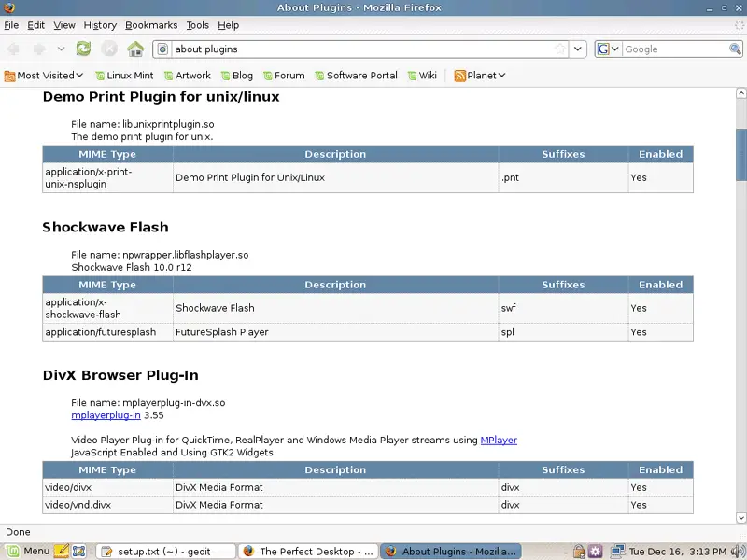
Task: Click 'File name: npwrapper.libflashplayer.so' text
Action: [x=160, y=255]
